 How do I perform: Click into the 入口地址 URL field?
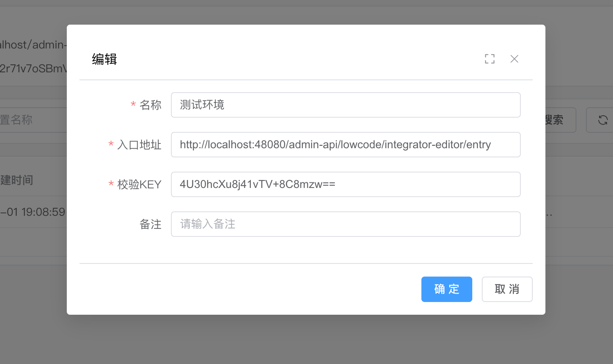[x=345, y=145]
